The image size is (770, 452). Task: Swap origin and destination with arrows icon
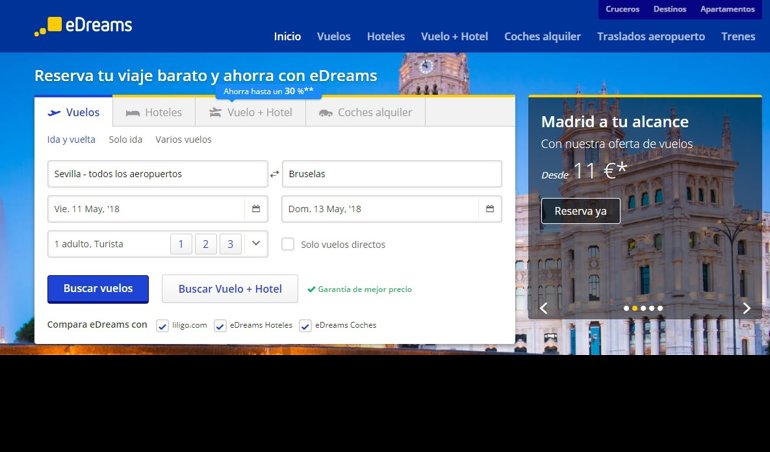click(275, 175)
